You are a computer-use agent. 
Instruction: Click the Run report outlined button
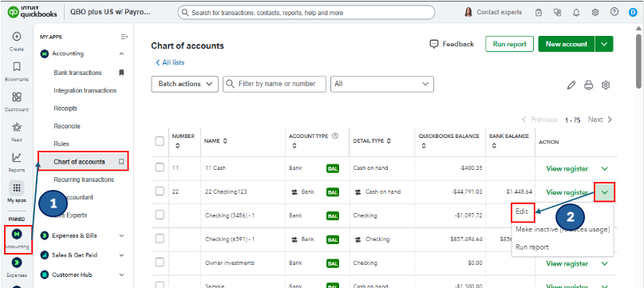click(x=509, y=44)
